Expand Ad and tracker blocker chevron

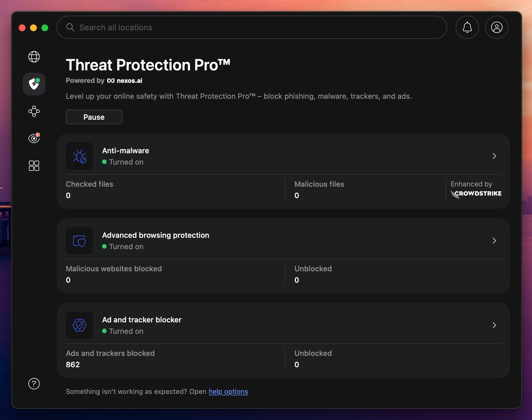click(494, 325)
